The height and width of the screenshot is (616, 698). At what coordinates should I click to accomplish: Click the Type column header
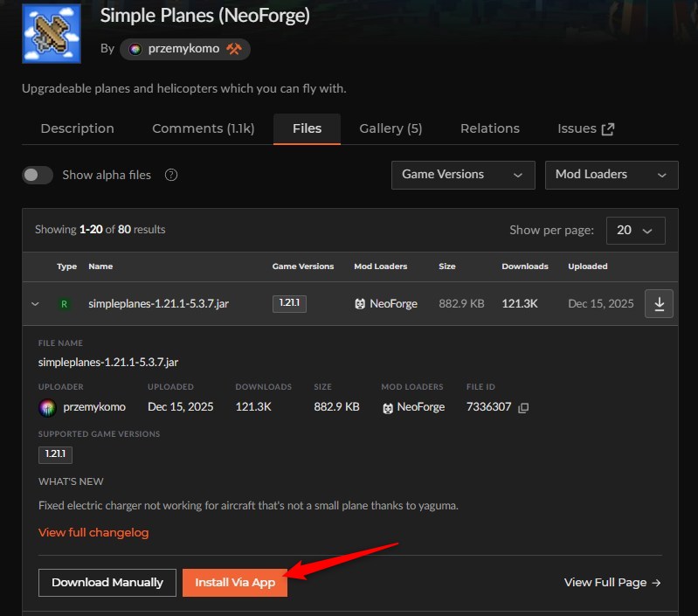tap(66, 266)
